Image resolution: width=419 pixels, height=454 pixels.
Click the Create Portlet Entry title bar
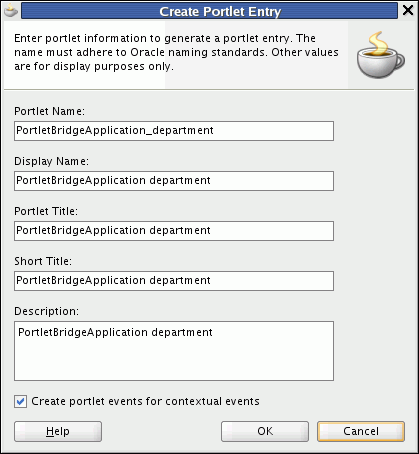coord(209,11)
